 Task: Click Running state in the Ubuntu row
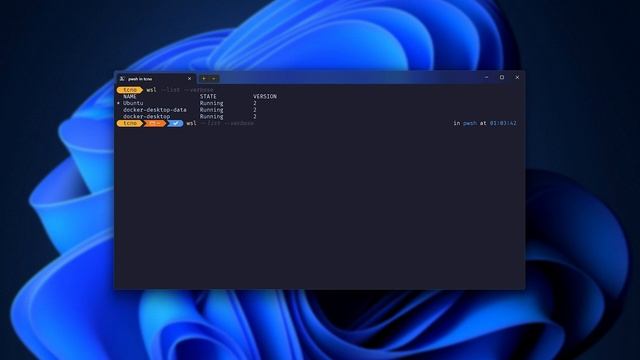point(211,103)
